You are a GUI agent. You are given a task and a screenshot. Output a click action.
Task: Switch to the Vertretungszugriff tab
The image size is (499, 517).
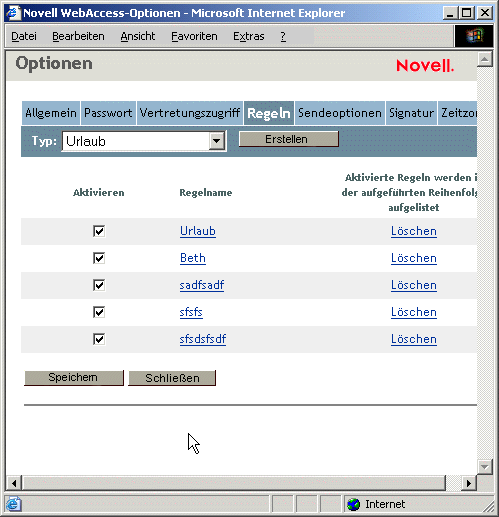[190, 113]
